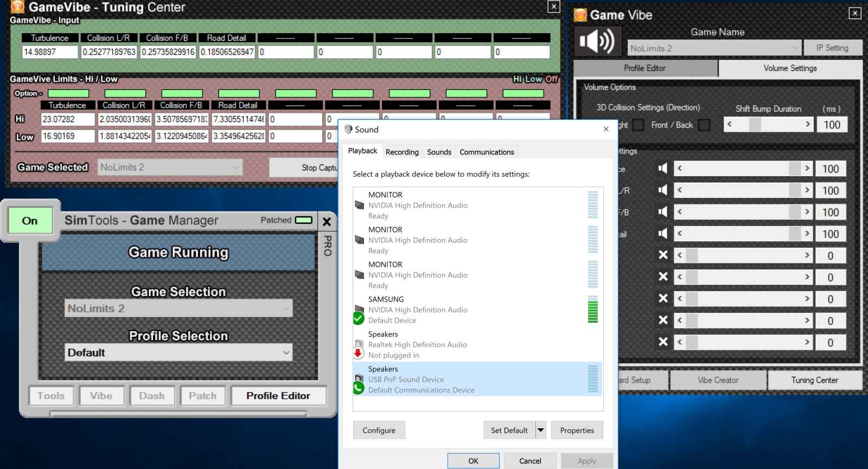Switch to the Playback tab
Viewport: 868px width, 469px height.
(362, 151)
